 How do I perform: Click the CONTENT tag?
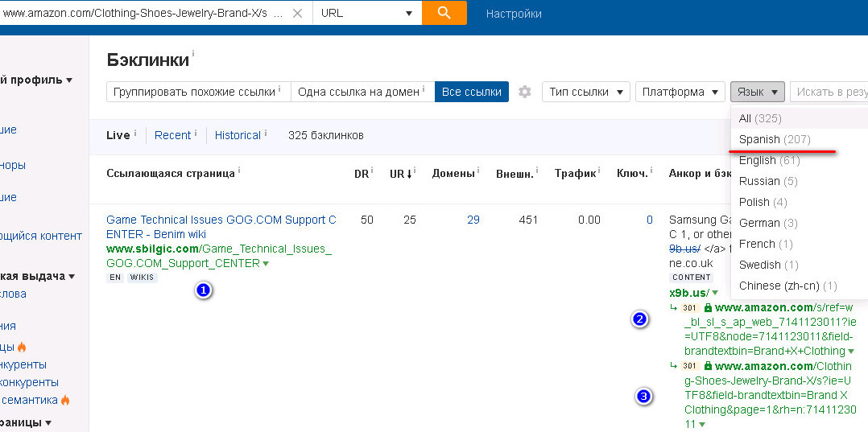click(x=691, y=277)
